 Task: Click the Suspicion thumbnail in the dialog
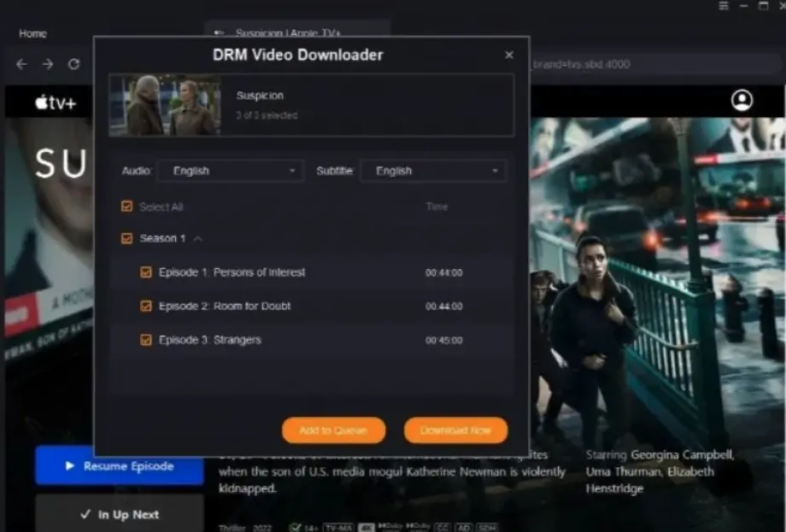[165, 105]
